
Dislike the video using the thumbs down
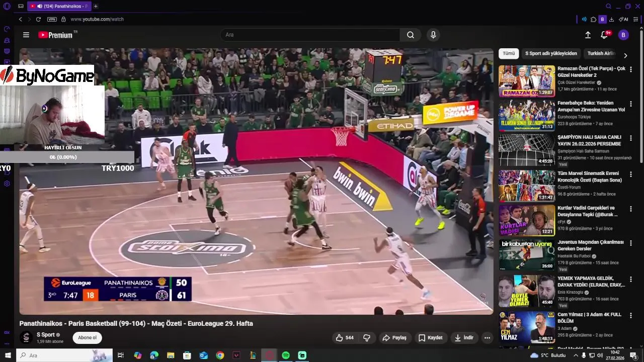tap(367, 338)
